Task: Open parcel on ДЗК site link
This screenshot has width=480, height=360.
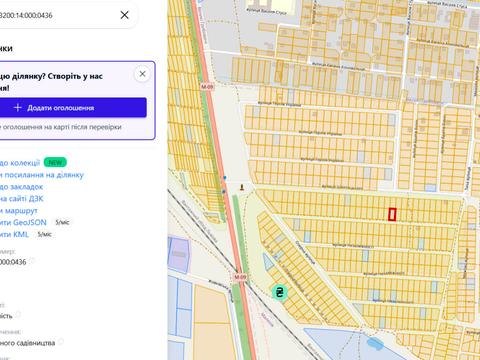Action: pyautogui.click(x=22, y=199)
